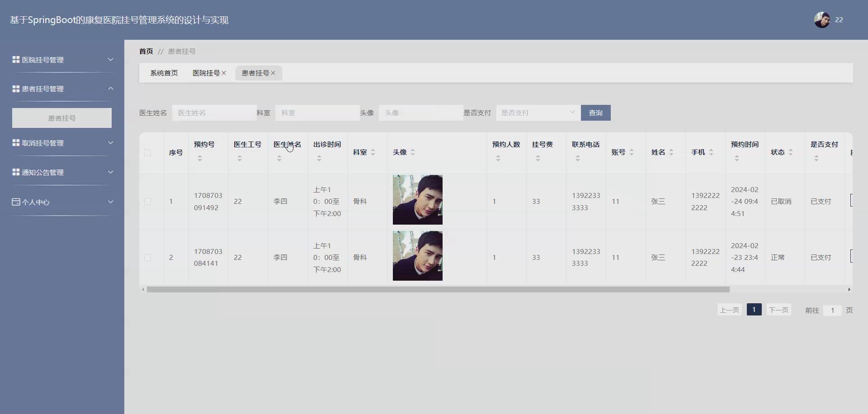Viewport: 868px width, 414px height.
Task: Sort table by 头像 column
Action: 413,152
